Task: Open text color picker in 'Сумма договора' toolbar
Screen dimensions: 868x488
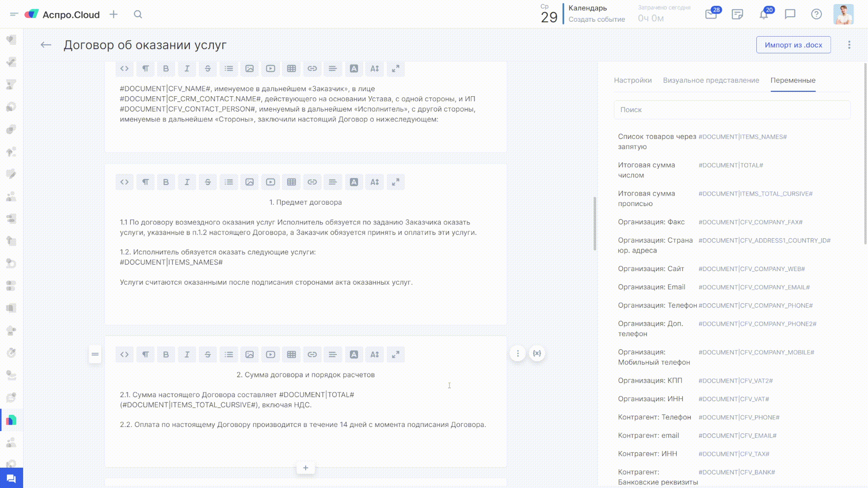Action: pos(354,355)
